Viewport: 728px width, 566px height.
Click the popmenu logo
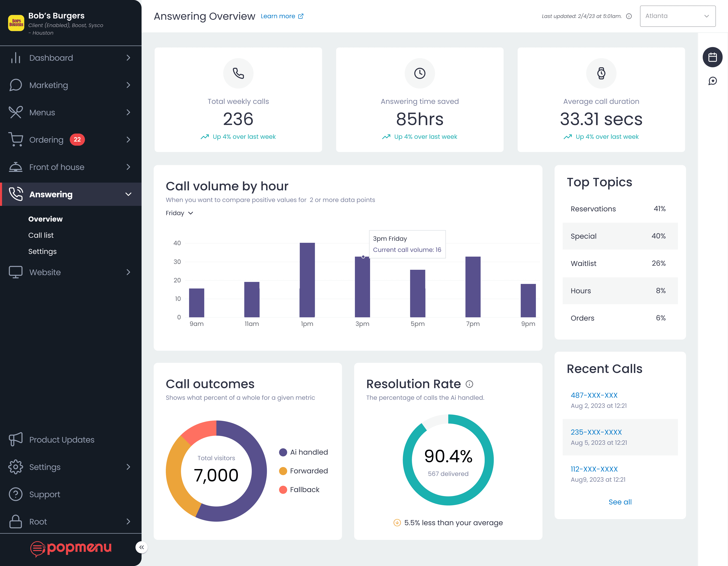click(71, 548)
